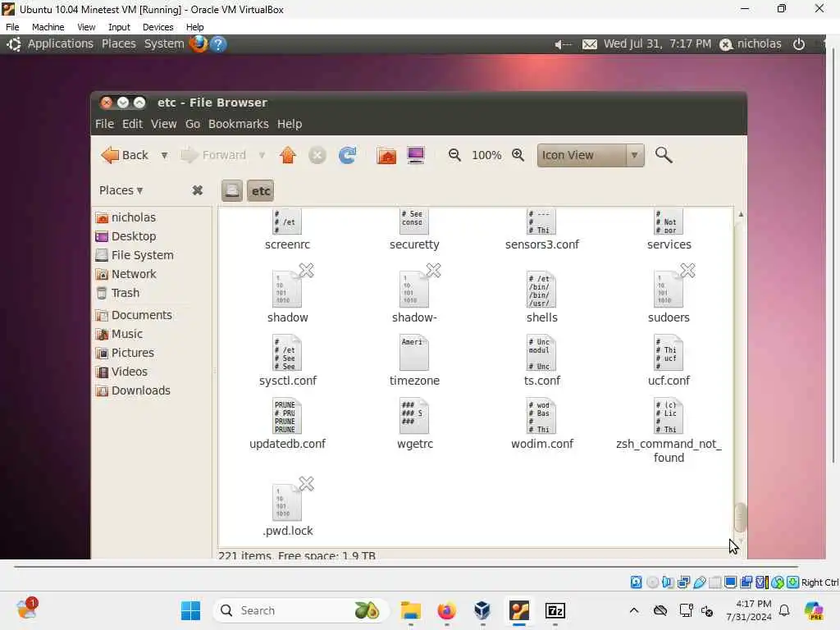Select the securetty file icon
Screen dimensions: 840x630
[414, 222]
